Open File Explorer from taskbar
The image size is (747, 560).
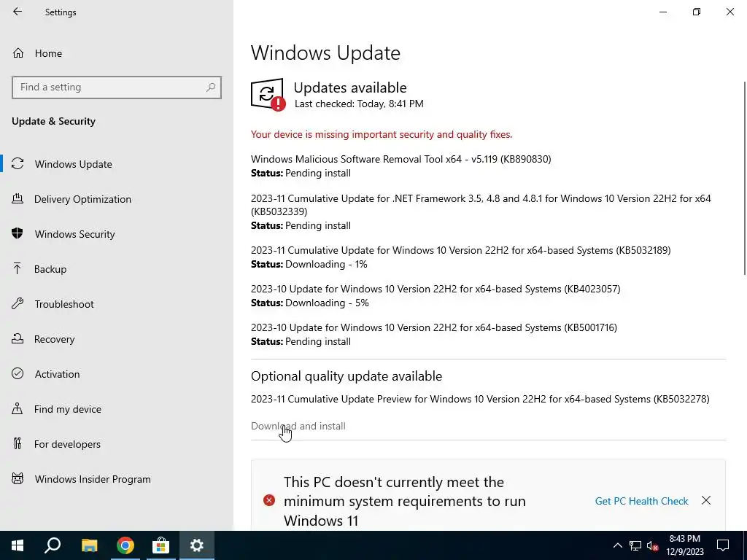point(89,545)
